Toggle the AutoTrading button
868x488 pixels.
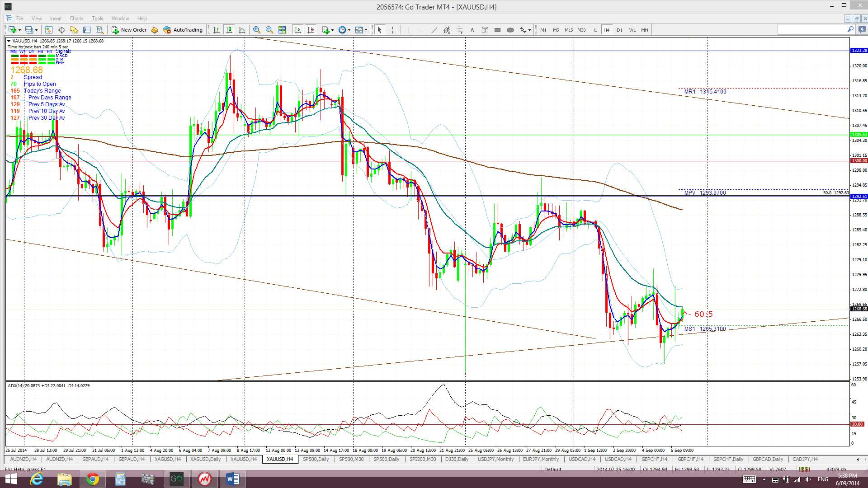click(x=183, y=30)
